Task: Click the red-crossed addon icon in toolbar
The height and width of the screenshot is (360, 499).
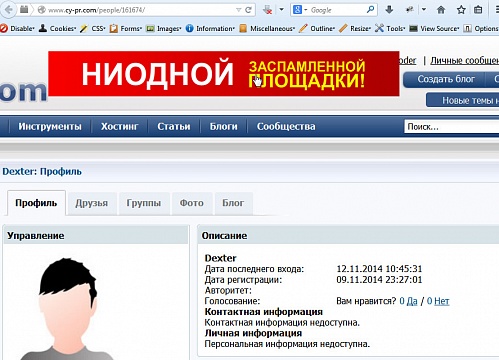Action: [x=267, y=10]
